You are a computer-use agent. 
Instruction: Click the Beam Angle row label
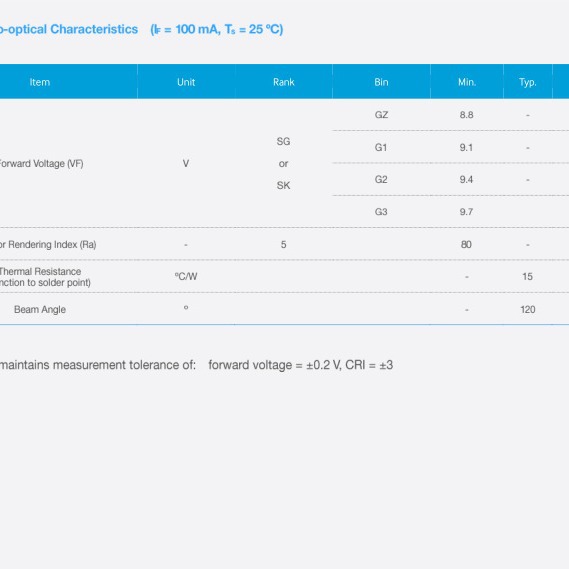point(40,310)
